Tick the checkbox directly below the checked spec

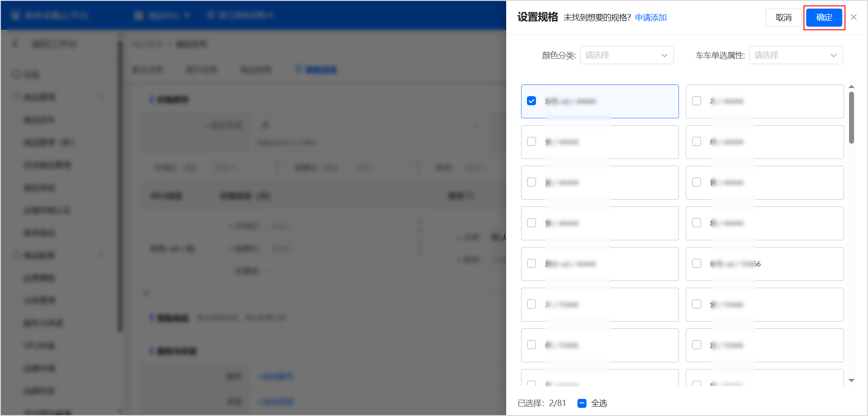click(531, 141)
